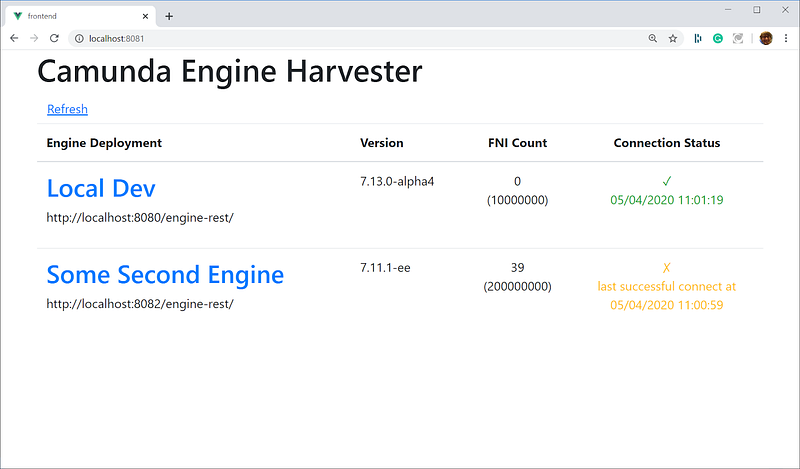Image resolution: width=800 pixels, height=469 pixels.
Task: Click the localhost:8082/engine-rest URL text
Action: tap(140, 304)
